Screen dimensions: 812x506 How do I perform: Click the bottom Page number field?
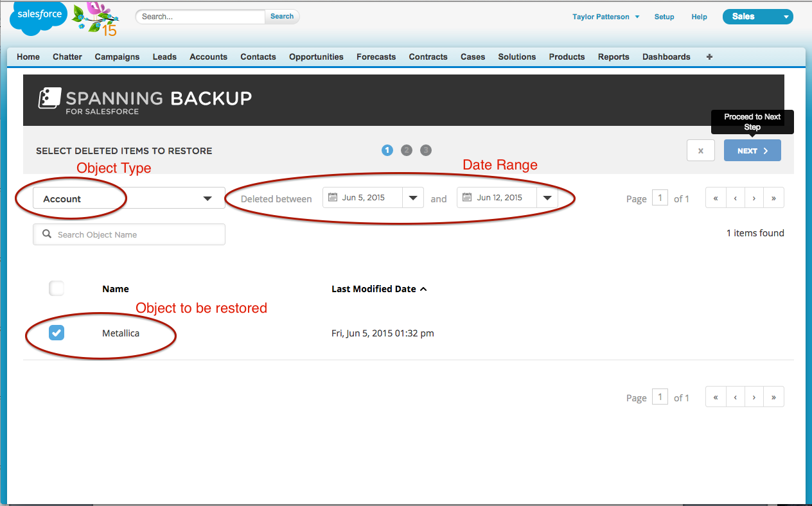660,397
